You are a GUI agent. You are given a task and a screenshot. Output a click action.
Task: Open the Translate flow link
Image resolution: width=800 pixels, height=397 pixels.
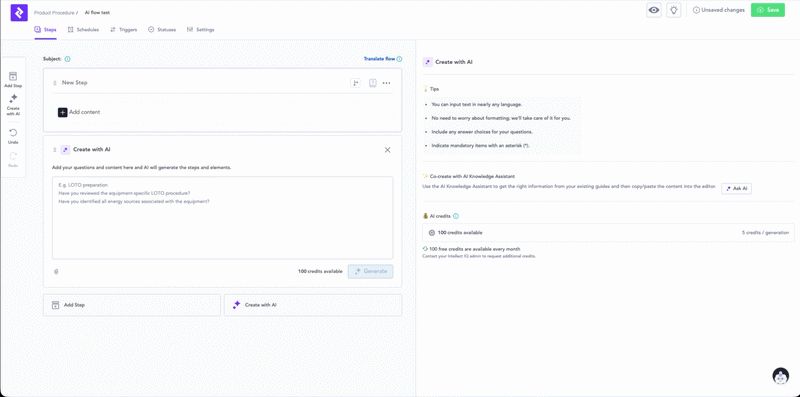click(379, 59)
